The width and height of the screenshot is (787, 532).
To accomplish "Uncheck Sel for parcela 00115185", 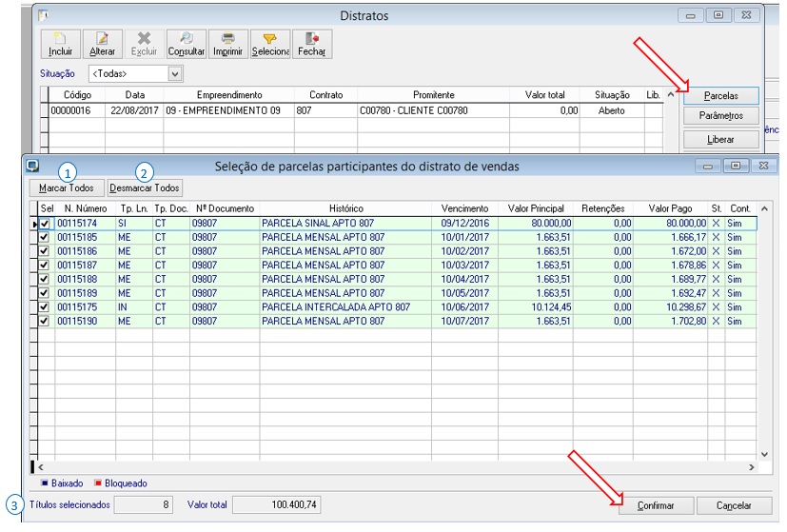I will point(44,237).
